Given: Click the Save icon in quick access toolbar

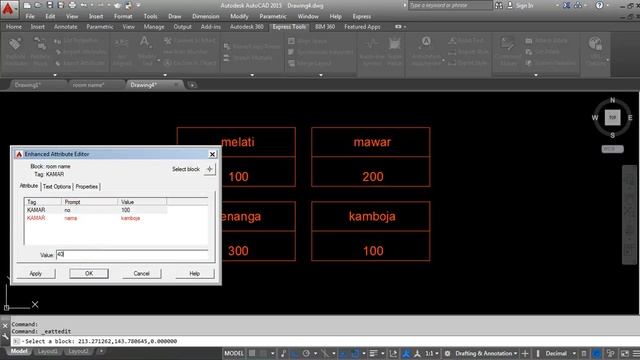Looking at the screenshot, I should click(49, 5).
